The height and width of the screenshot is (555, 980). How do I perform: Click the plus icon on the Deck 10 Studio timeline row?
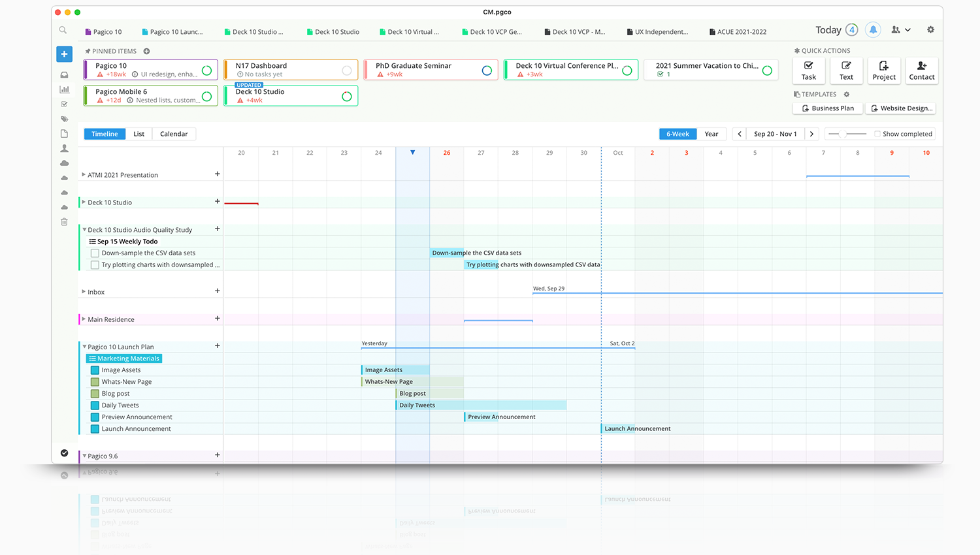217,202
